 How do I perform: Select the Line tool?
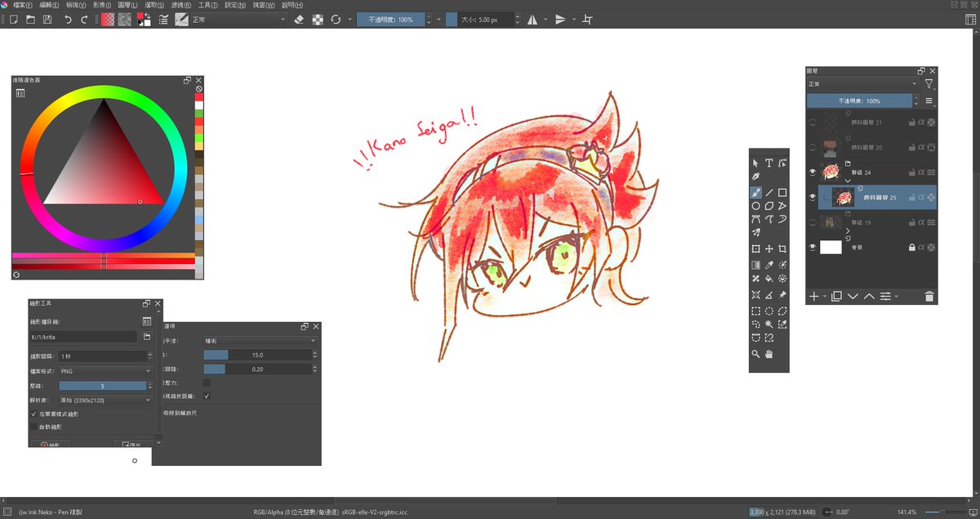pyautogui.click(x=769, y=194)
